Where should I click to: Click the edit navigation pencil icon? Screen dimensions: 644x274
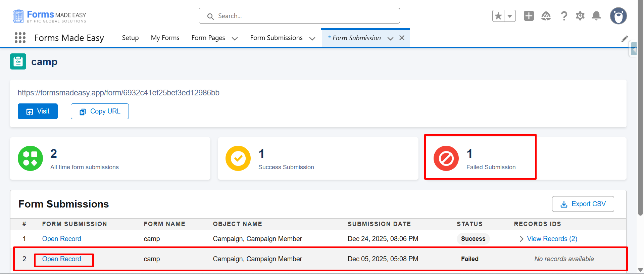pos(624,39)
